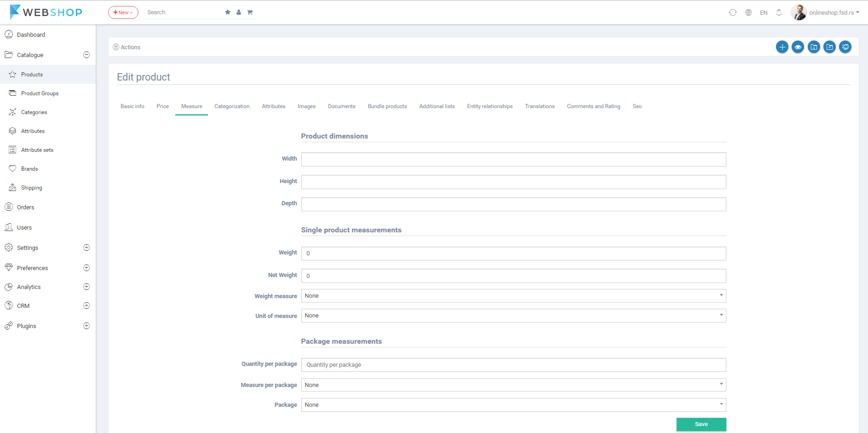Open the New dropdown button
Screen dimensions: 868x433
(x=123, y=12)
